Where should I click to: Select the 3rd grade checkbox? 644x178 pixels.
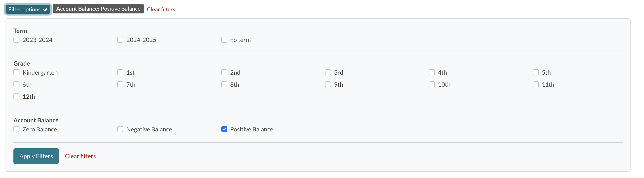point(328,73)
